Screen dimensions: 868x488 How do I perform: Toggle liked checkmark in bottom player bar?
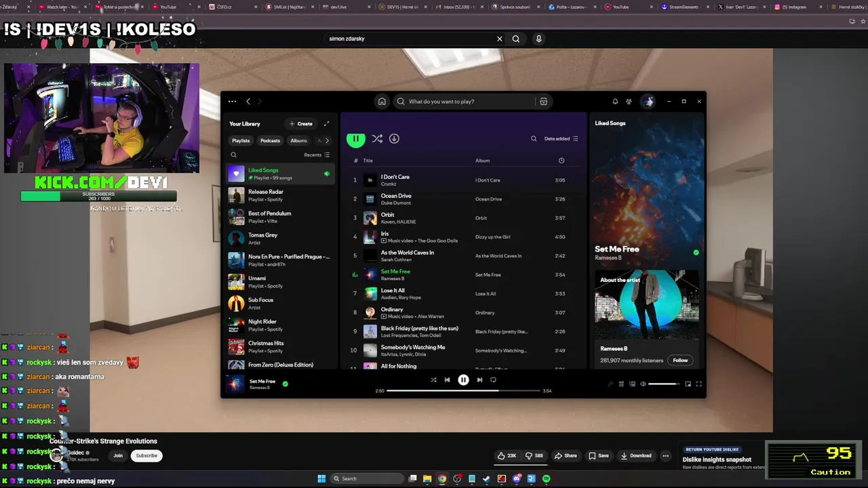(x=285, y=384)
